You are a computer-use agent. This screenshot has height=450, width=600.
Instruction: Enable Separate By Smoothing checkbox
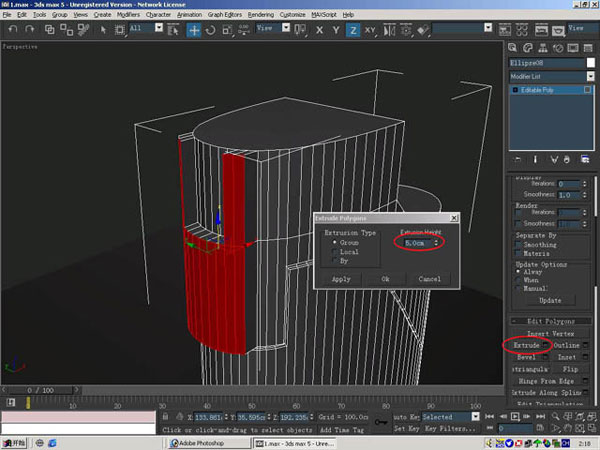pyautogui.click(x=517, y=244)
